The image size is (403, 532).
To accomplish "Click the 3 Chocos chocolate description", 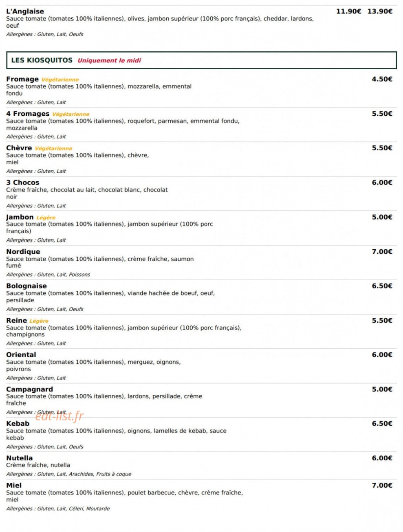I will (x=87, y=193).
